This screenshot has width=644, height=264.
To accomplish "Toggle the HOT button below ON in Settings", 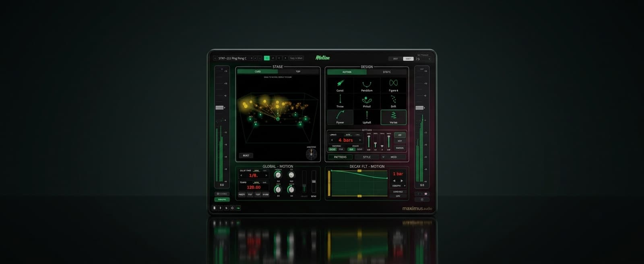I will (400, 141).
